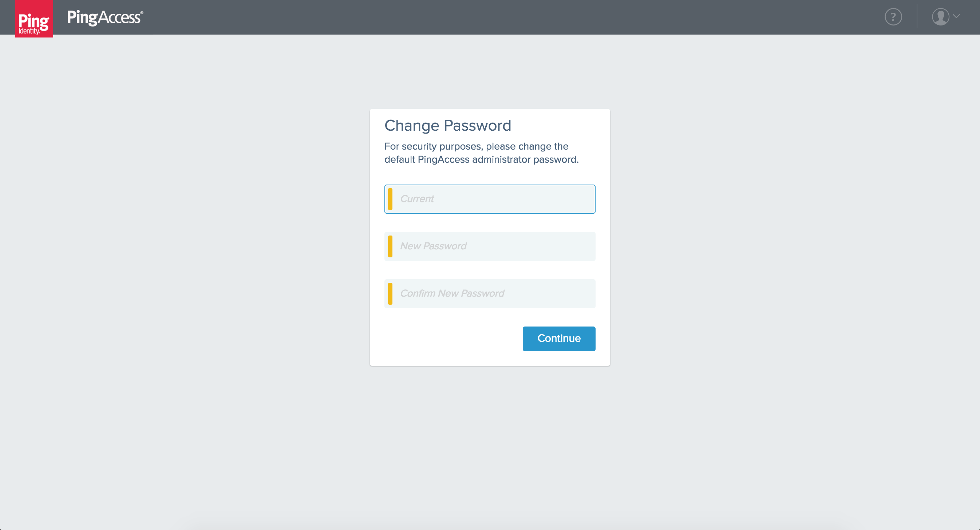Click the PingAccess product name logo
Screen dimensions: 980x530
pos(104,17)
